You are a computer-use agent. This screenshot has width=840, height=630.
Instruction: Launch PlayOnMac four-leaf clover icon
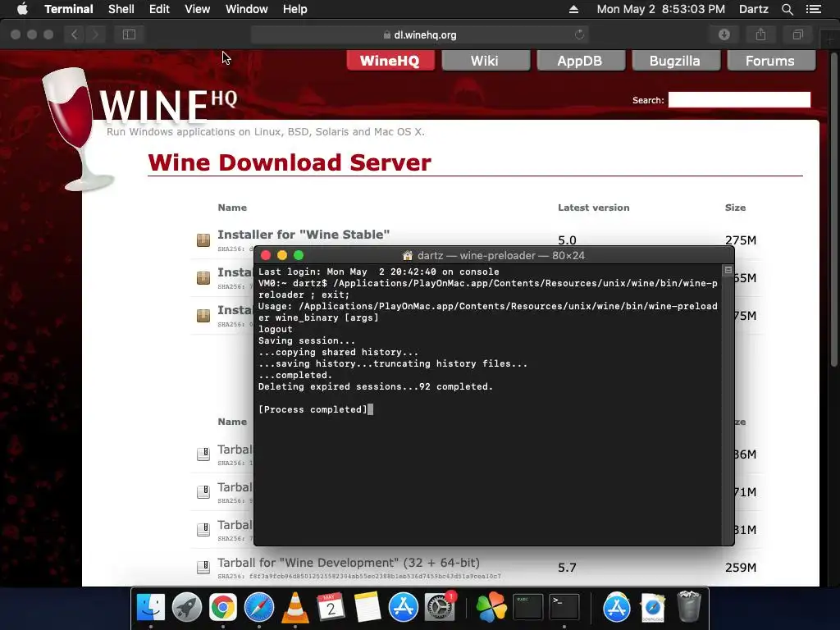tap(491, 608)
